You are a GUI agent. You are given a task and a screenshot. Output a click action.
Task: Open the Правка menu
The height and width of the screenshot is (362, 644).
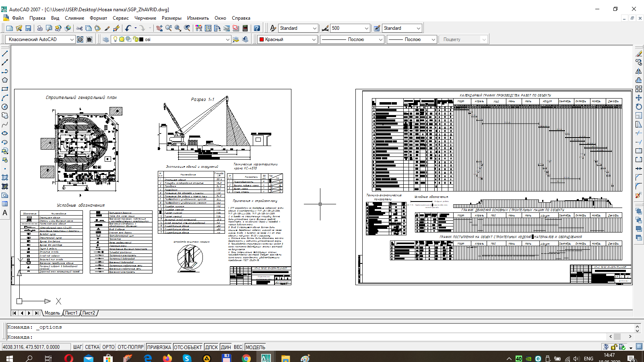click(x=37, y=18)
